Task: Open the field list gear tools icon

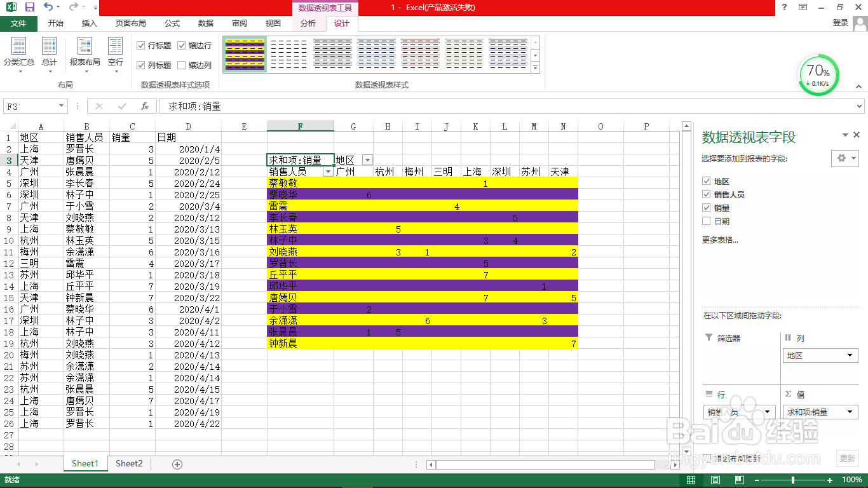Action: click(x=845, y=158)
